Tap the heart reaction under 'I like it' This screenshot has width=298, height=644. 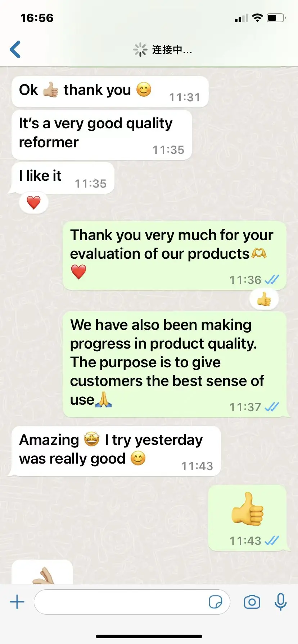tap(33, 203)
